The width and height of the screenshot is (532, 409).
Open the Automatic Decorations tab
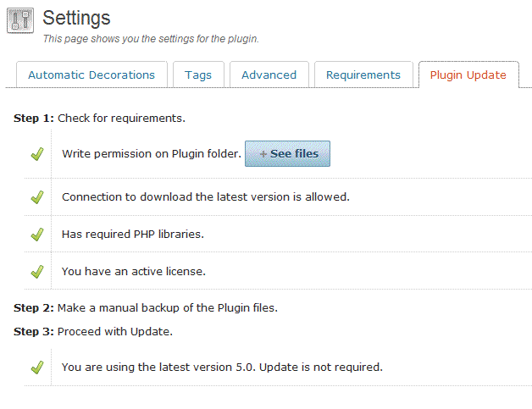(91, 75)
